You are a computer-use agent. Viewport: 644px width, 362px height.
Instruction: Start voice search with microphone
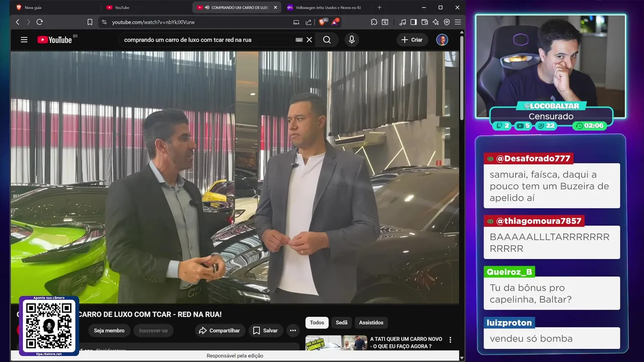point(352,40)
